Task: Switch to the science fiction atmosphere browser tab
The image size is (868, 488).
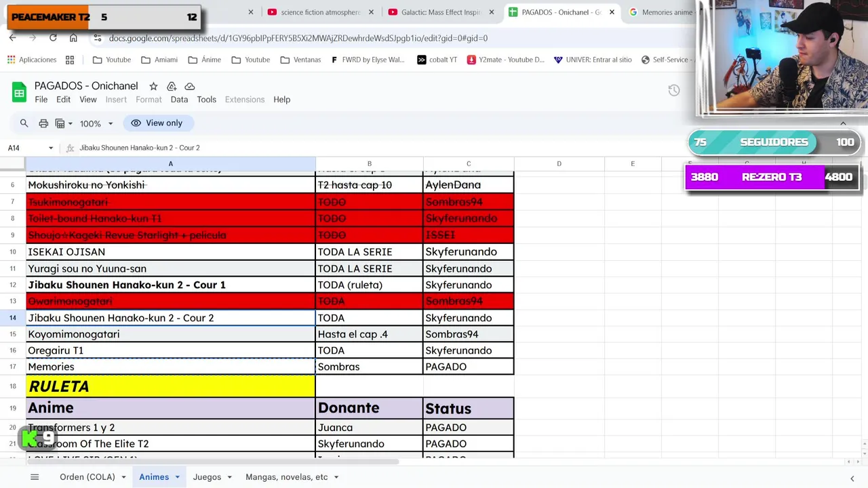Action: point(321,12)
